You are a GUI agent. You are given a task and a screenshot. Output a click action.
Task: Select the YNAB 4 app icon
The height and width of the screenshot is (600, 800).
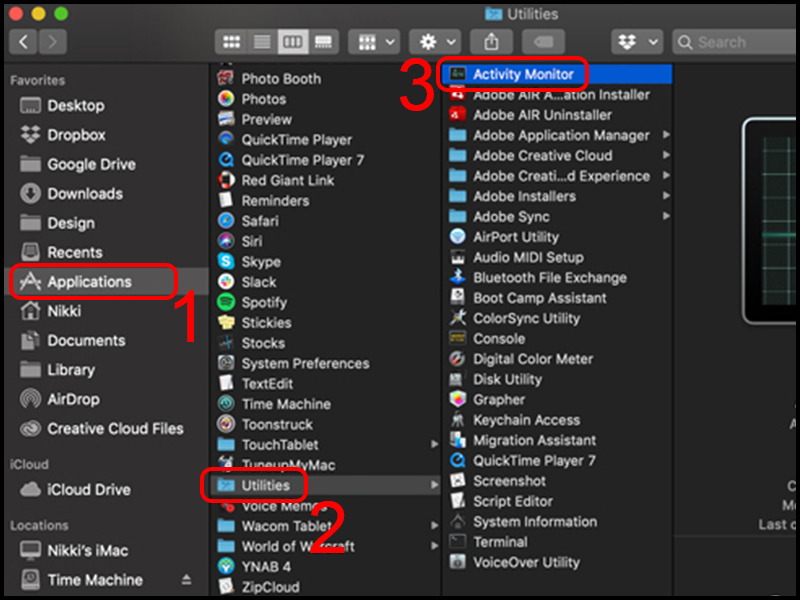pyautogui.click(x=226, y=566)
